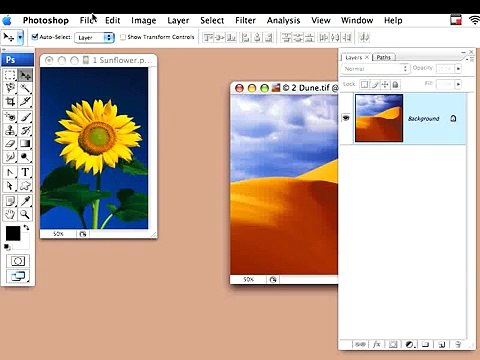
Task: Reset default foreground and background colors
Action: 7,247
